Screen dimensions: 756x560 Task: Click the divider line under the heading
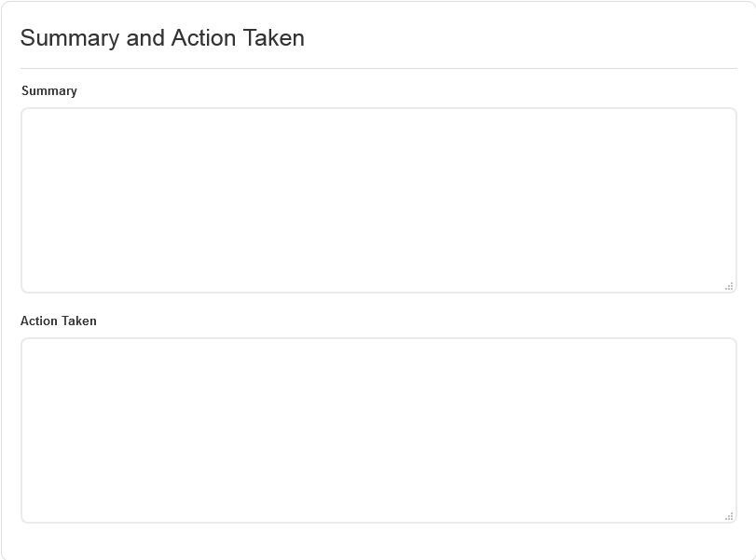click(x=378, y=68)
